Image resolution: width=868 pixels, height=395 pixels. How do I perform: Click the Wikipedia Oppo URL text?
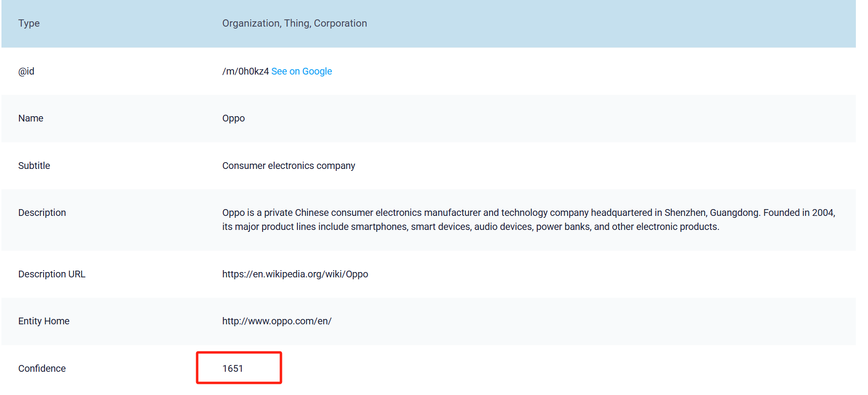coord(295,274)
